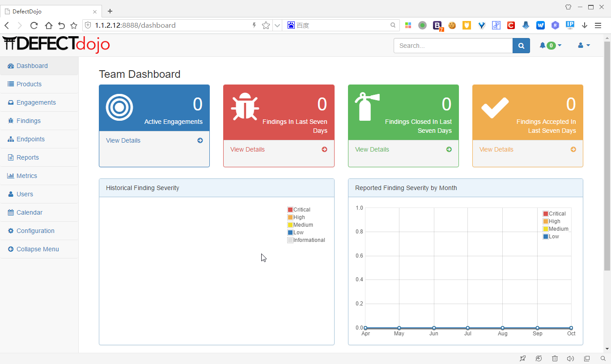Expand the address bar history dropdown
Image resolution: width=611 pixels, height=364 pixels.
tap(277, 25)
